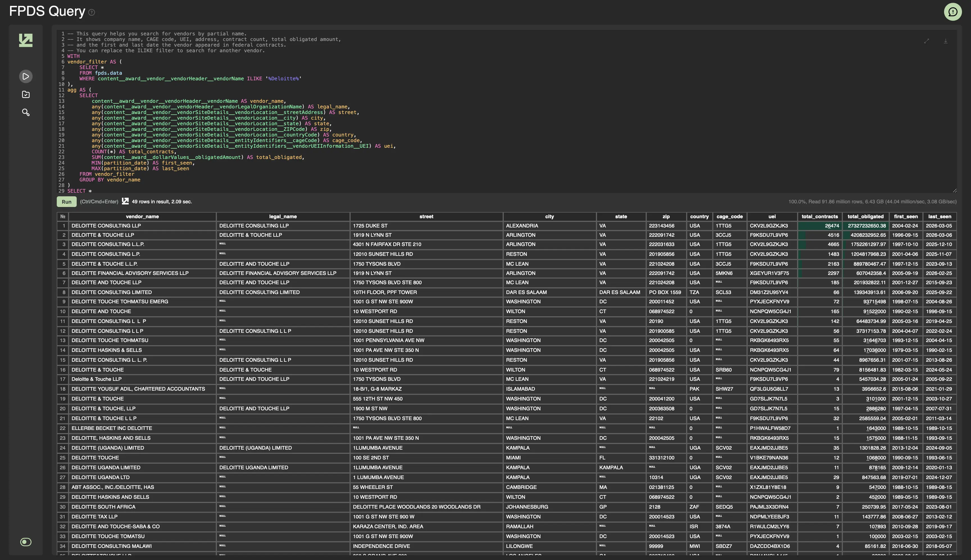Click the total_obligated bar value 4208232952.65

point(866,235)
